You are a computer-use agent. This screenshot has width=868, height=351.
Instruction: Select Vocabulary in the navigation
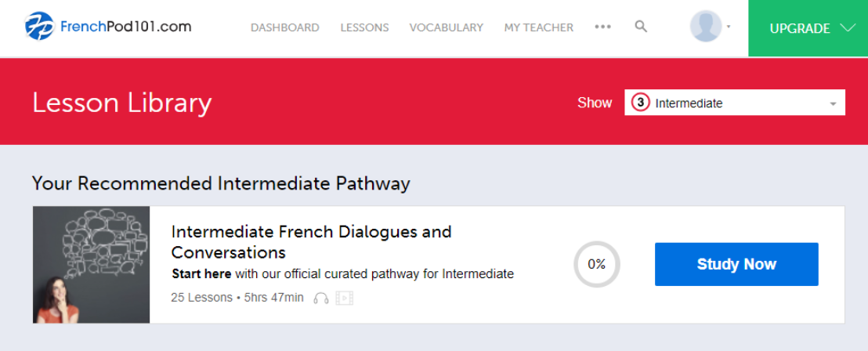(x=446, y=27)
